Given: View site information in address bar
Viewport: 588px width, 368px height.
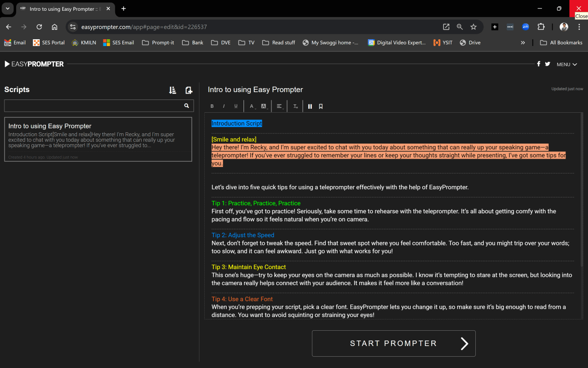Looking at the screenshot, I should [73, 27].
